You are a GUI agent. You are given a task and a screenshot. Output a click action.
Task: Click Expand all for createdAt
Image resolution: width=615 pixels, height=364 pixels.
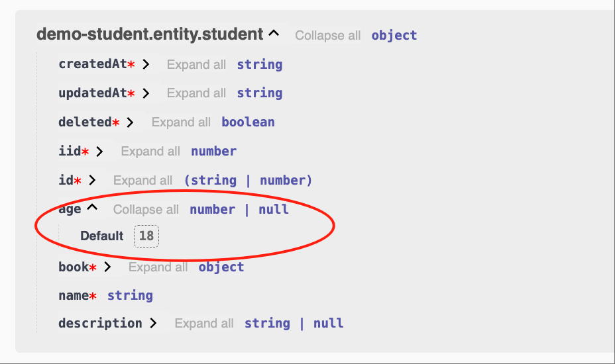tap(196, 64)
